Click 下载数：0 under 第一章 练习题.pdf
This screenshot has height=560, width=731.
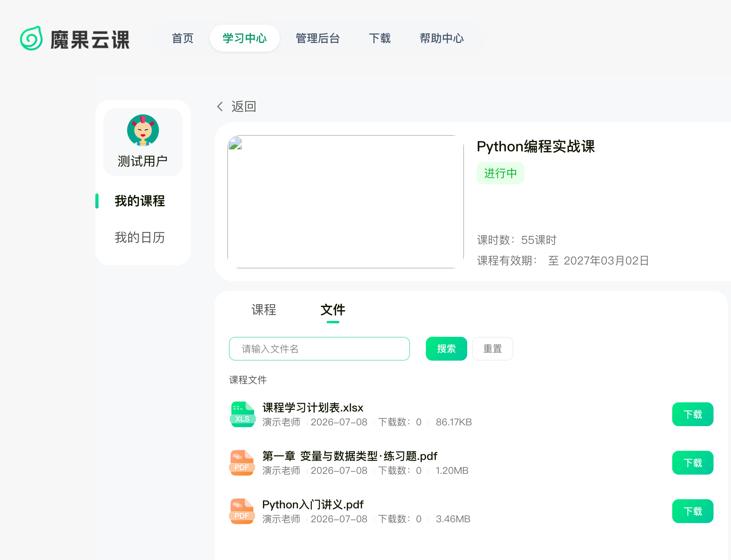[x=400, y=471]
